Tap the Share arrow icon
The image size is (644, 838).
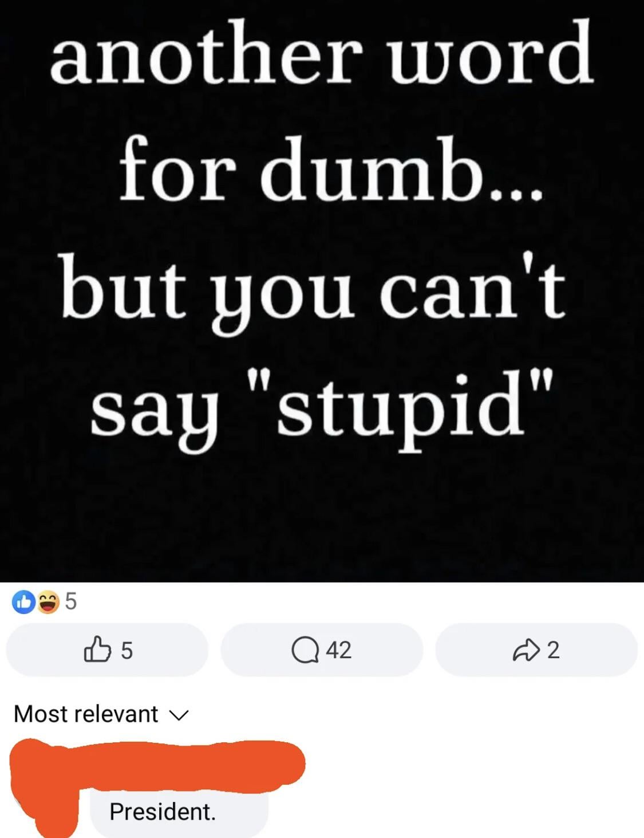coord(526,650)
